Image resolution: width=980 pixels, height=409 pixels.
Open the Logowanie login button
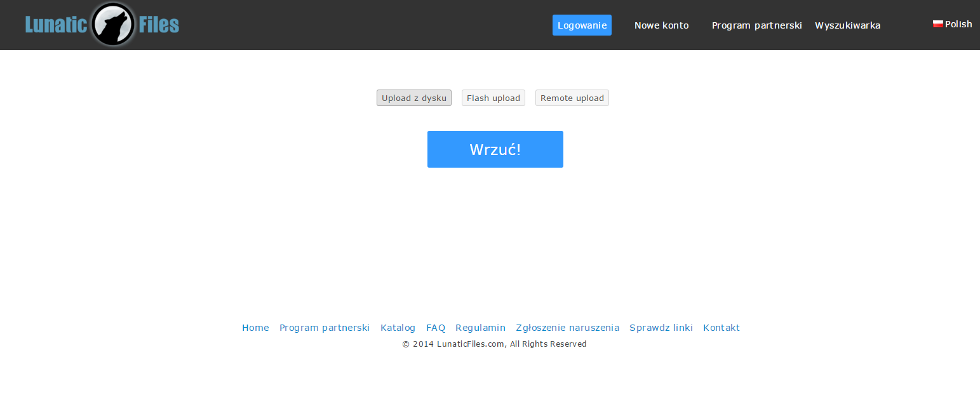click(x=582, y=25)
